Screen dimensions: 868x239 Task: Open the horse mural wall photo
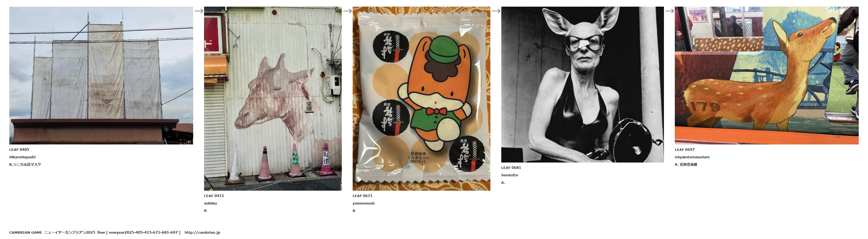pos(273,99)
